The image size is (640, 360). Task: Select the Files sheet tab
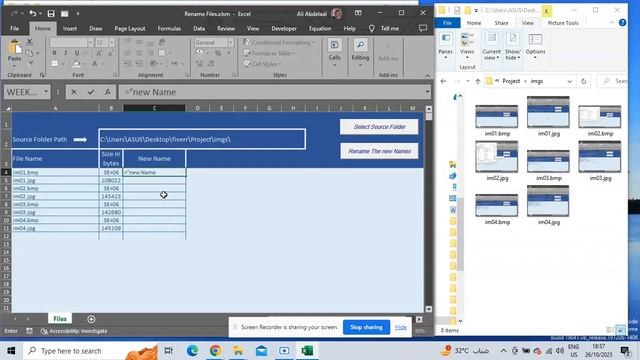pos(60,319)
